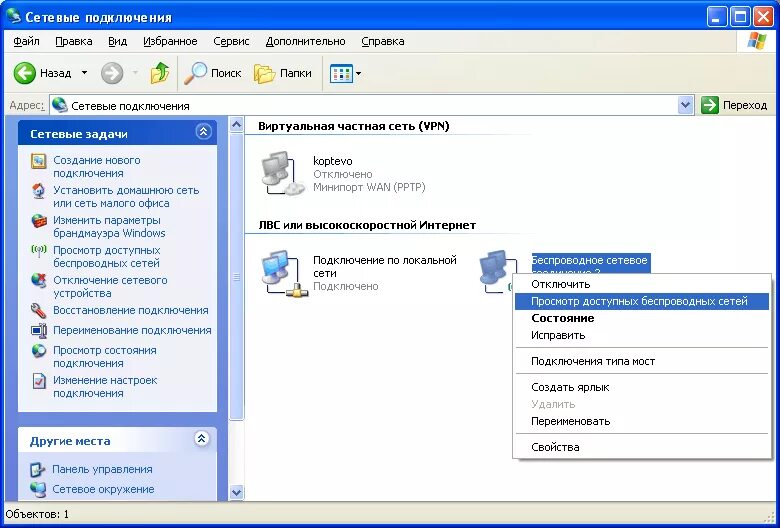Click the Windows flag logo
This screenshot has width=780, height=528.
click(x=756, y=41)
